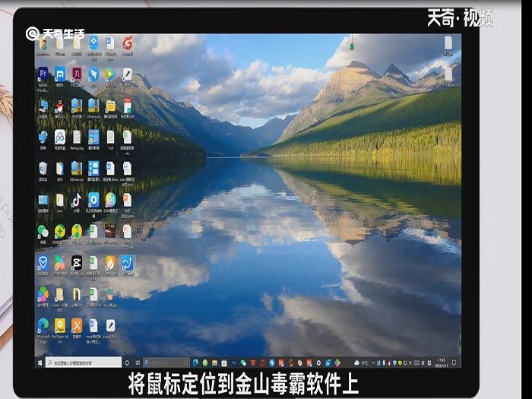Open the Tencent News shortcut in the Network icon's row
The image size is (532, 399).
click(x=93, y=137)
